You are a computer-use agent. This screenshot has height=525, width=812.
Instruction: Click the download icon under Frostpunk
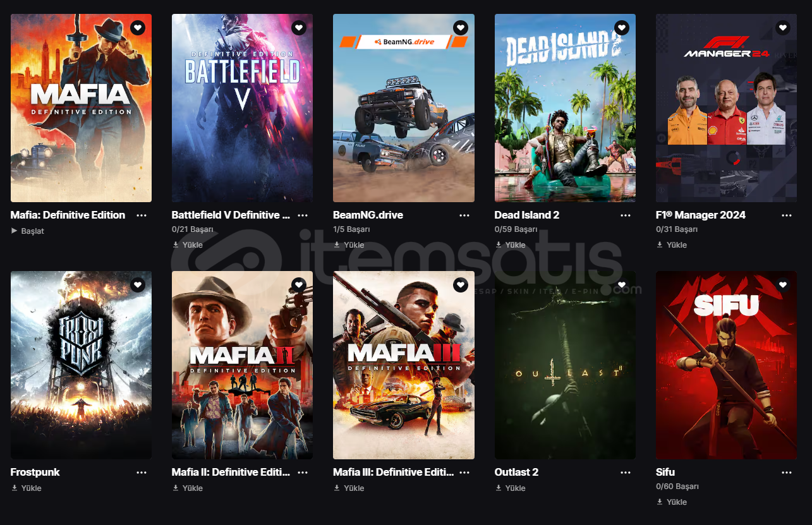[15, 488]
